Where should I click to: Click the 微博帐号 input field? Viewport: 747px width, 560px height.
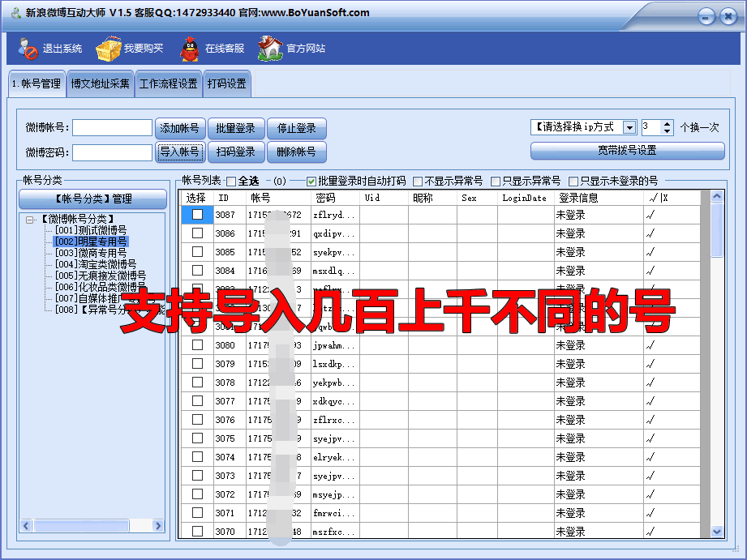pos(112,127)
